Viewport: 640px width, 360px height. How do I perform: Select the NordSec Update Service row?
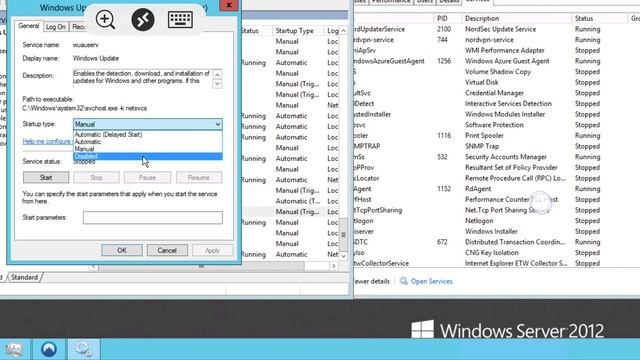coord(496,29)
